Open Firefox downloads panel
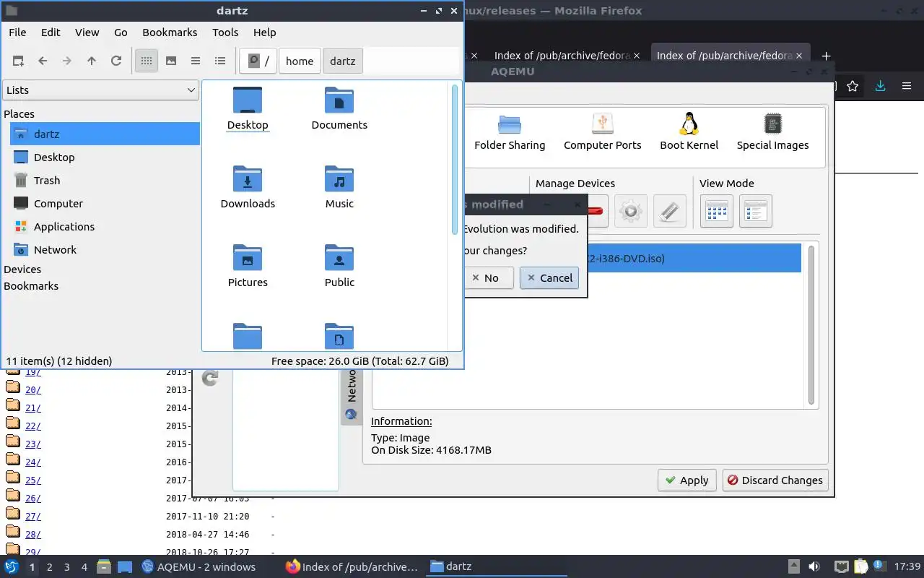924x578 pixels. (x=880, y=86)
